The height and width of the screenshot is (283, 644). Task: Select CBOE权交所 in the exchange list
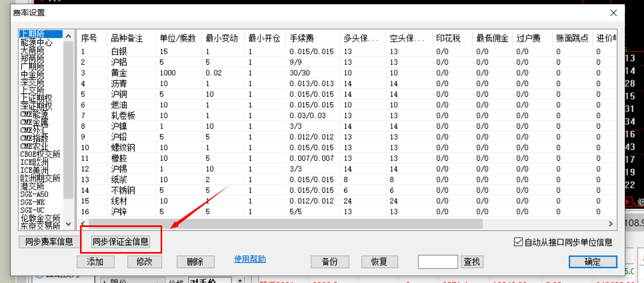coord(41,155)
